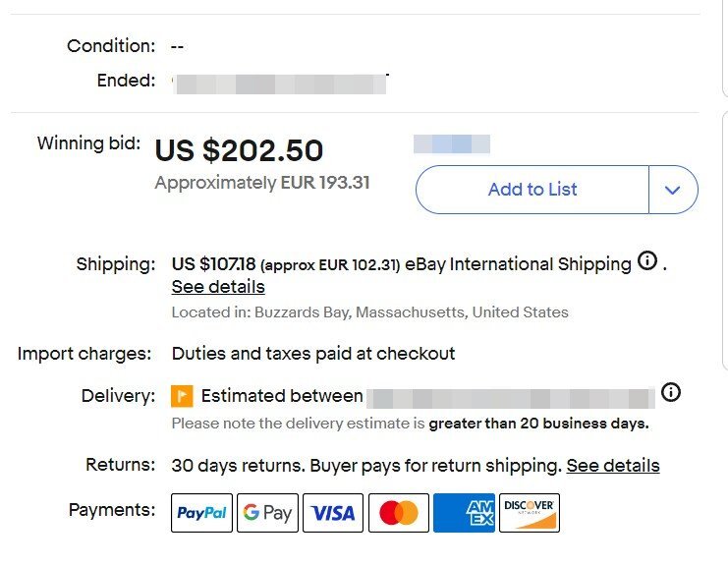The width and height of the screenshot is (728, 566).
Task: Click the blurred bid count link
Action: coord(452,143)
